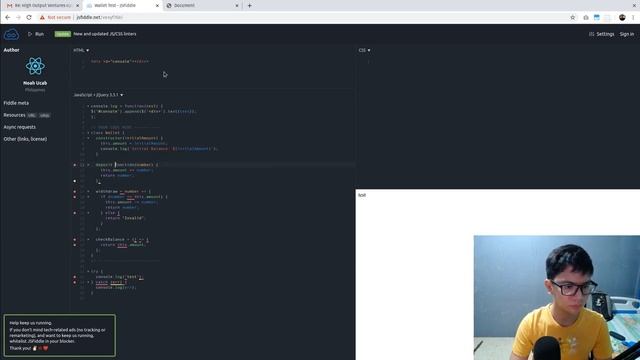Reload the current page
Viewport: 640px width, 360px height.
29,18
